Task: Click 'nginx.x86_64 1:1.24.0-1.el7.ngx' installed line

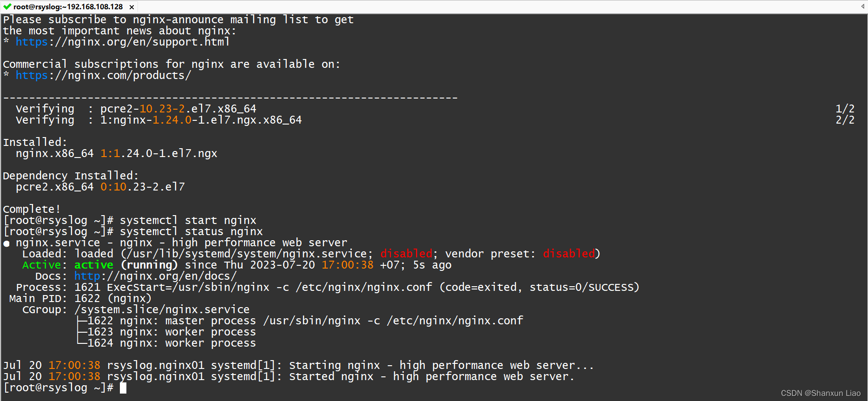Action: [117, 153]
